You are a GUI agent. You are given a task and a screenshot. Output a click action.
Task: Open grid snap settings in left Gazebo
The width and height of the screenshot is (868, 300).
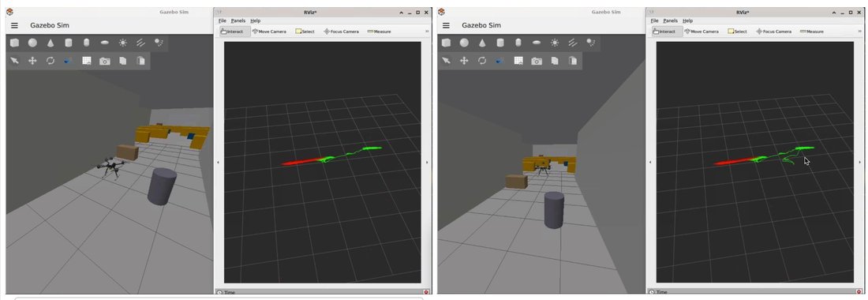87,61
